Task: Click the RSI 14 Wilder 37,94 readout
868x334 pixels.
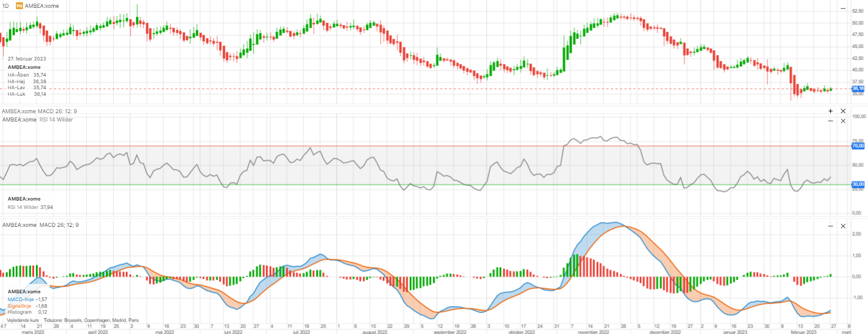Action: point(31,207)
